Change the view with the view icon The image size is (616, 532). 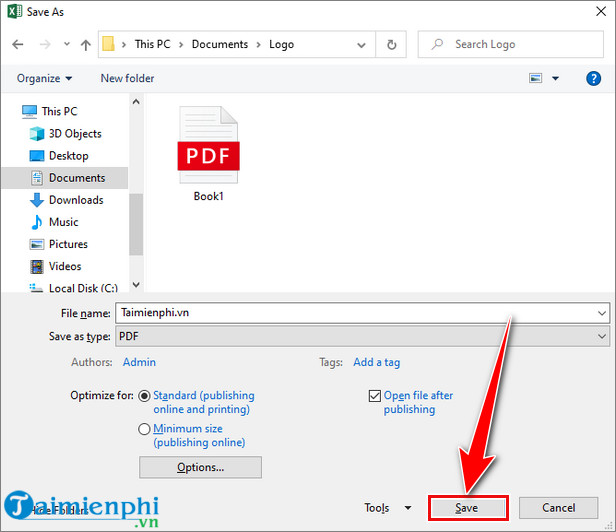(535, 78)
